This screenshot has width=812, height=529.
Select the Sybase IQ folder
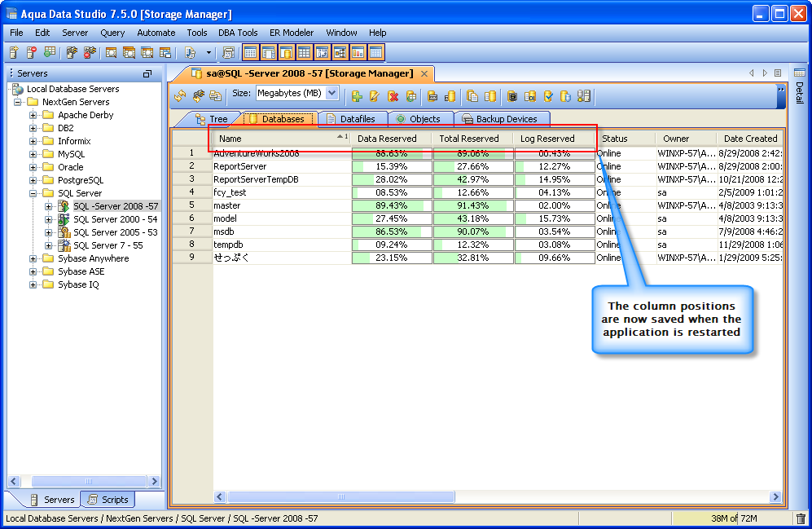78,284
